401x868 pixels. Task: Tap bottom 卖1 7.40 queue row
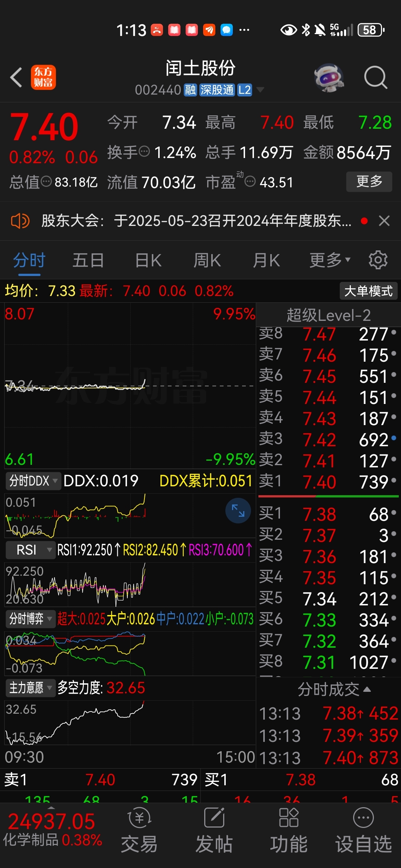pyautogui.click(x=100, y=779)
